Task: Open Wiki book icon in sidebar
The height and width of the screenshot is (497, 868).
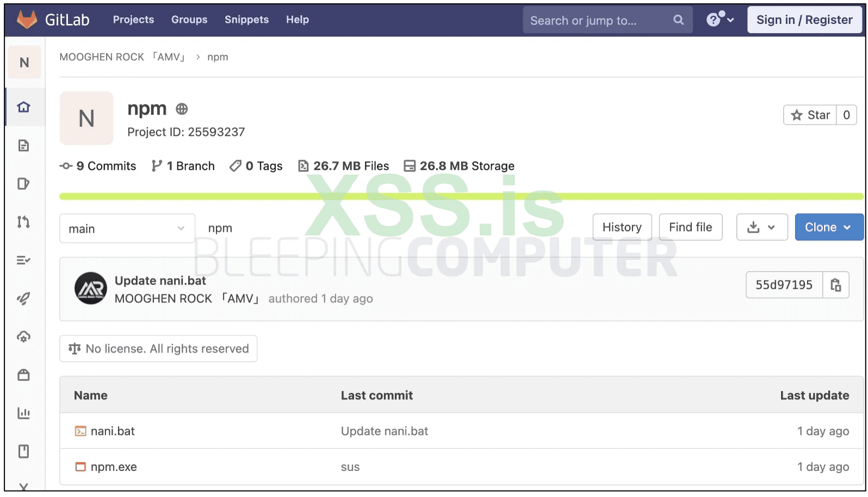Action: pyautogui.click(x=23, y=451)
